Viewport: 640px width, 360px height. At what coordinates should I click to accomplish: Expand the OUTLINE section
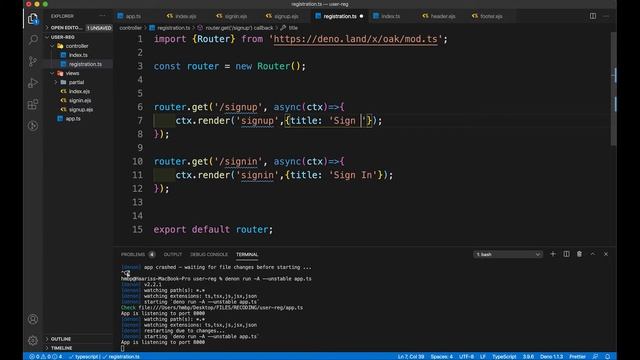point(61,339)
